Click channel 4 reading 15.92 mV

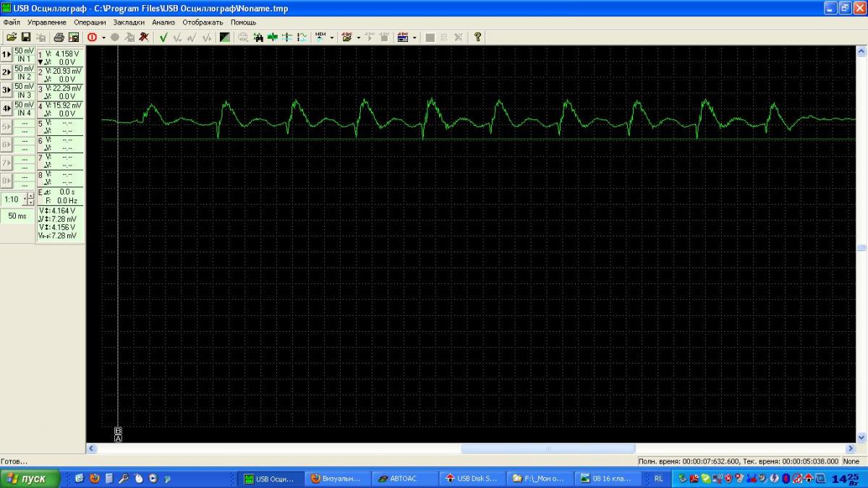click(67, 106)
